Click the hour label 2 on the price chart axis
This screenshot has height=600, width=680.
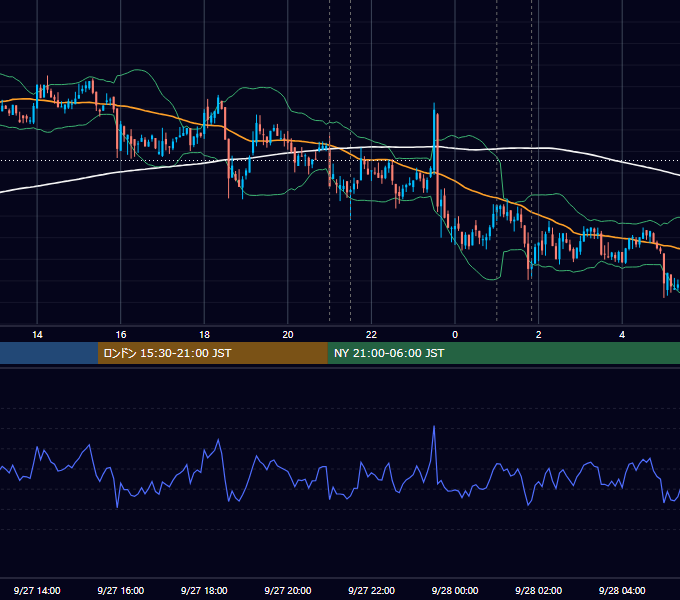click(x=539, y=335)
